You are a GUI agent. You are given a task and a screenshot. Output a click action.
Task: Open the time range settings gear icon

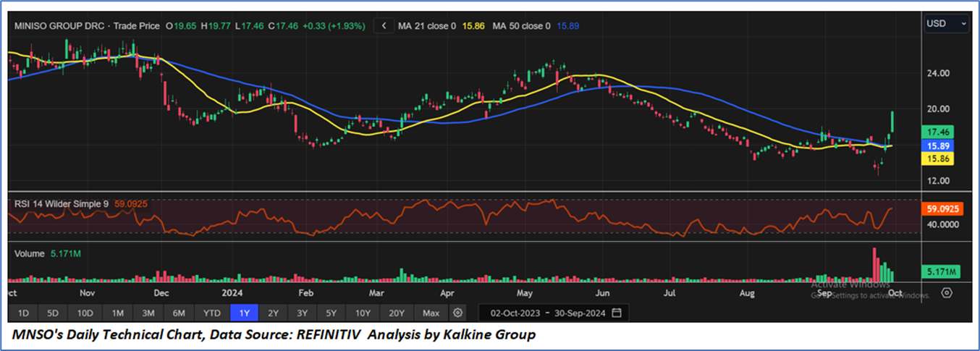coord(457,313)
